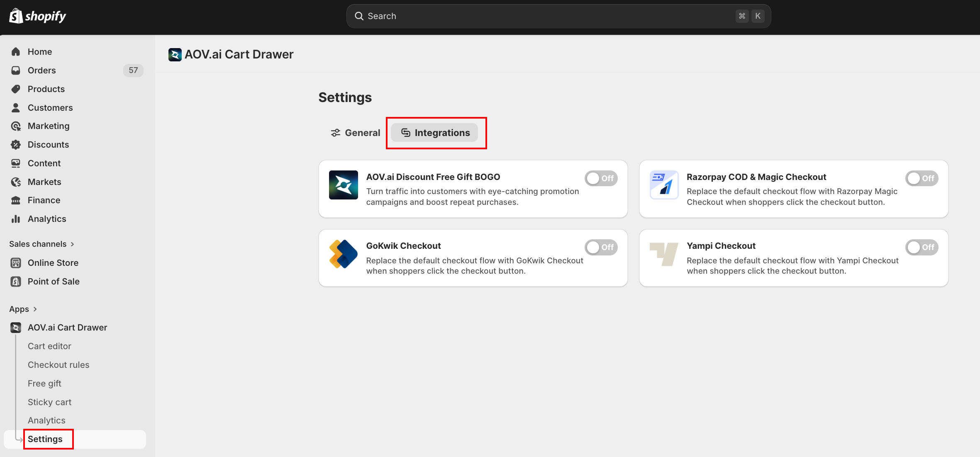
Task: Click the Content image icon
Action: (x=16, y=163)
